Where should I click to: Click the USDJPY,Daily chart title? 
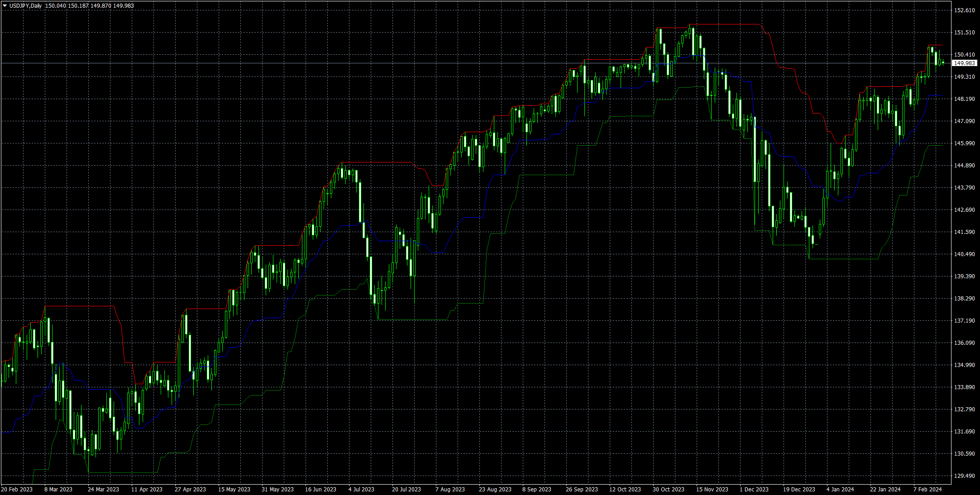pos(25,6)
